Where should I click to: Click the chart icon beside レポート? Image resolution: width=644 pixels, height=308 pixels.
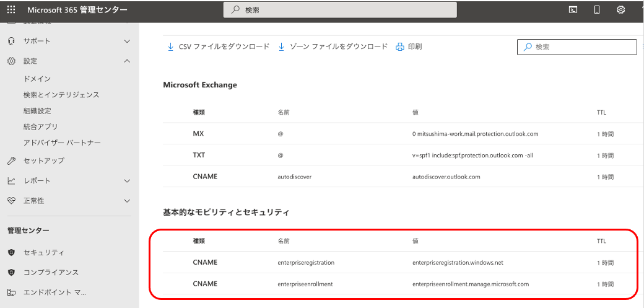[x=12, y=180]
